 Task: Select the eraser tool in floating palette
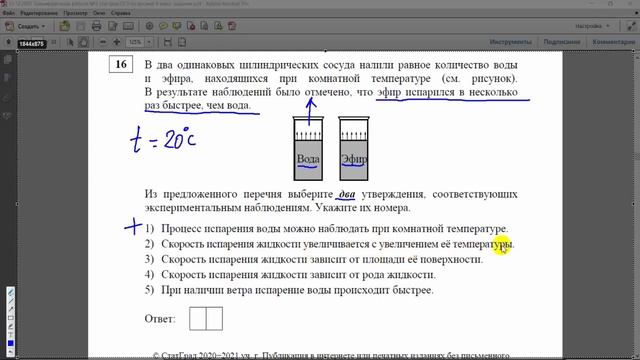[11, 327]
